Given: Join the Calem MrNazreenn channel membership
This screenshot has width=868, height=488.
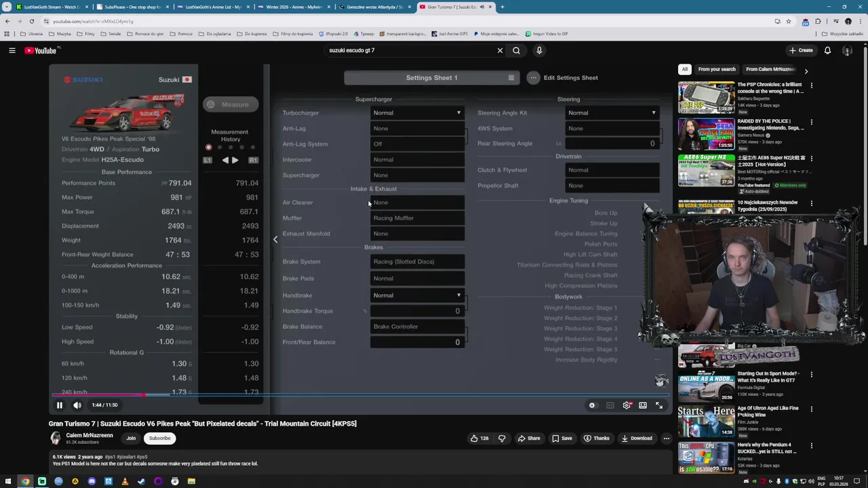Looking at the screenshot, I should 131,439.
